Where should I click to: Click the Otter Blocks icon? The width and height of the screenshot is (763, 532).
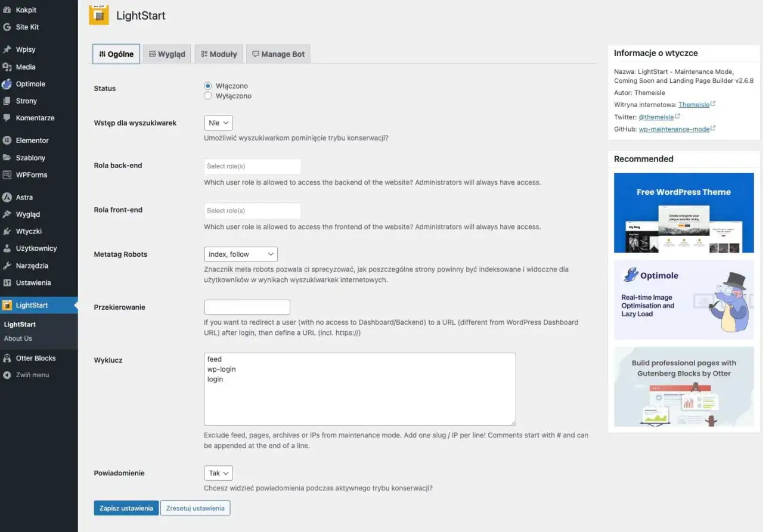coord(7,358)
